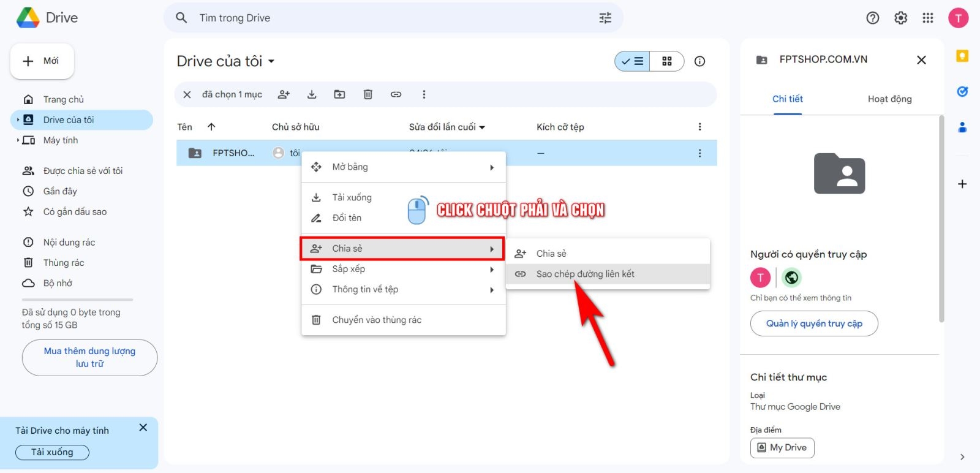Open Nội dung rác
The width and height of the screenshot is (980, 473).
[81, 242]
